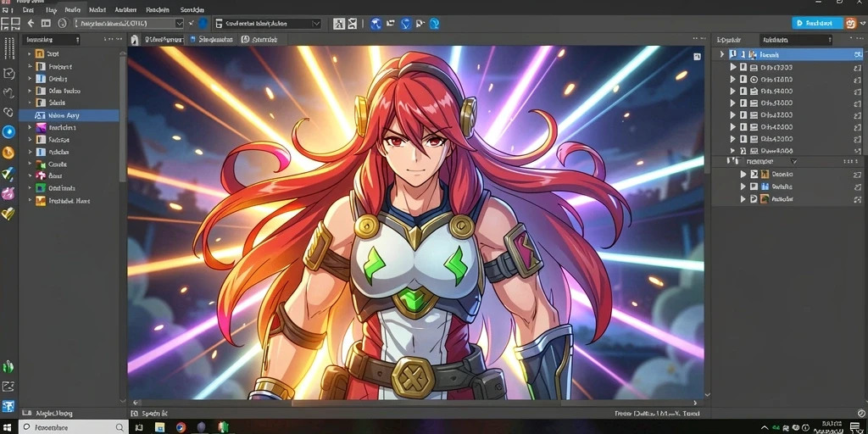Viewport: 868px width, 434px height.
Task: Select the blue circle tool in left sidebar
Action: pos(8,131)
